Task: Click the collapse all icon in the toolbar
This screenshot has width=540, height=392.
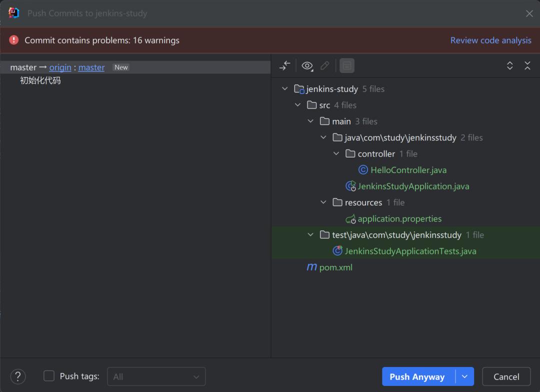Action: coord(527,65)
